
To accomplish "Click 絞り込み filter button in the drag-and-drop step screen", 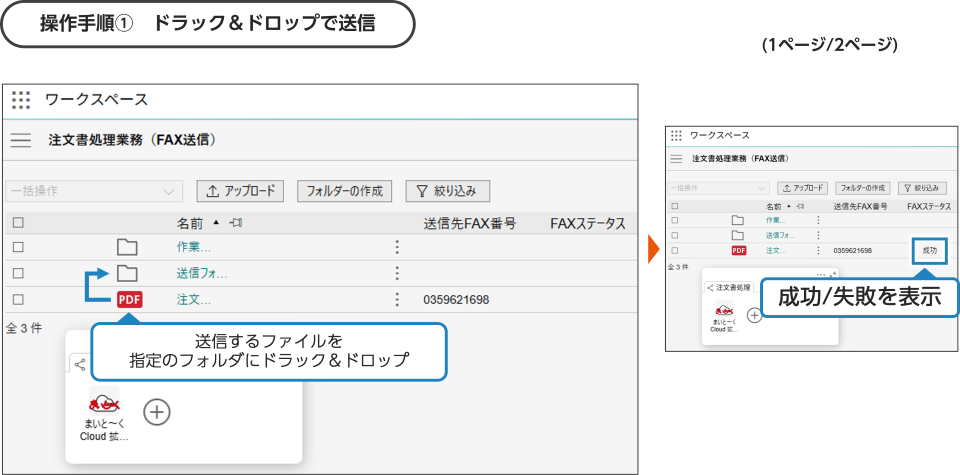I will 448,191.
